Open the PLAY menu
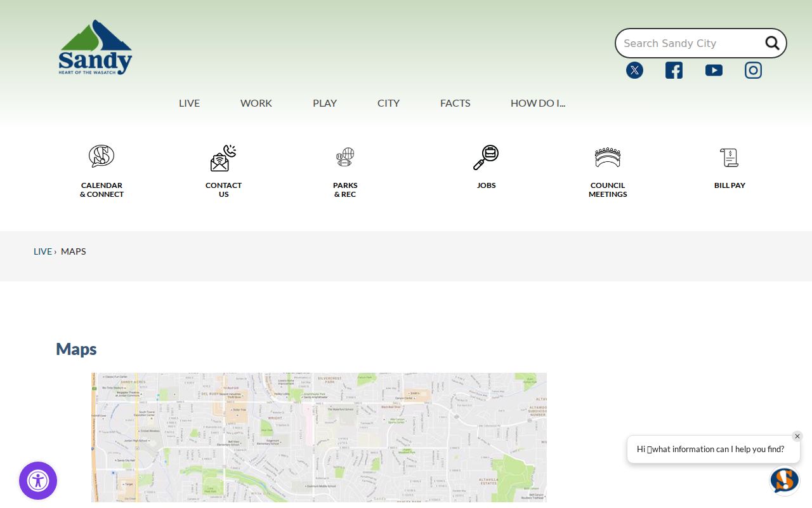The width and height of the screenshot is (812, 508). point(325,103)
